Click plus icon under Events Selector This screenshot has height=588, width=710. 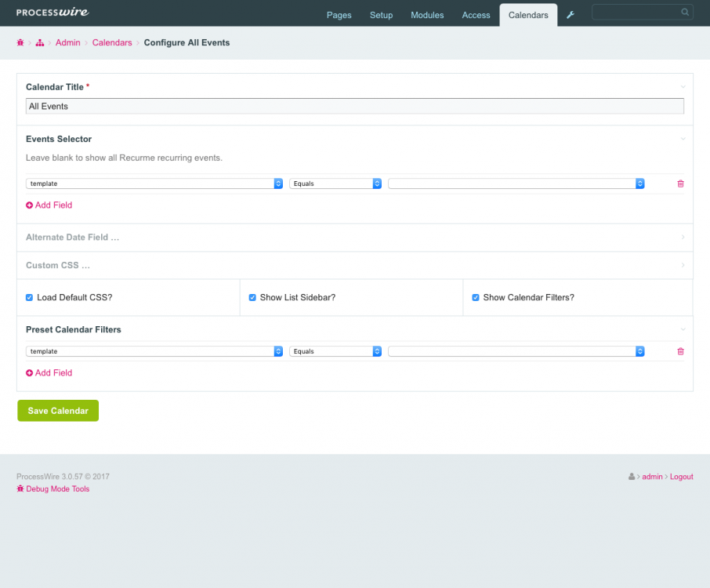click(x=30, y=205)
